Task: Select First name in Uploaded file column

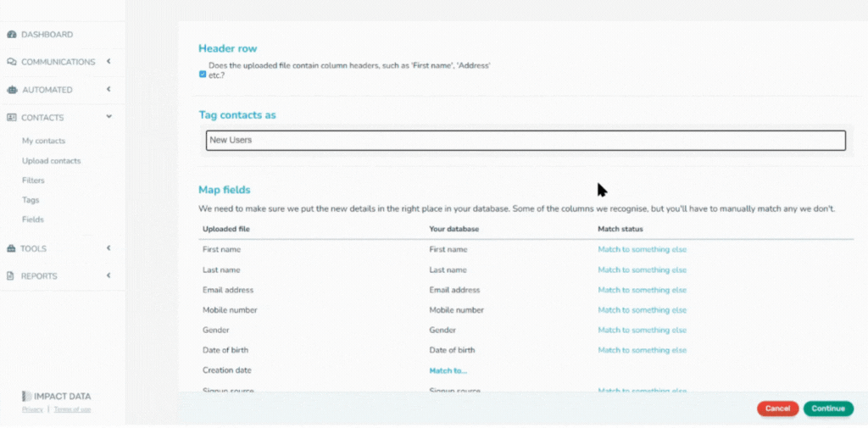Action: point(221,250)
